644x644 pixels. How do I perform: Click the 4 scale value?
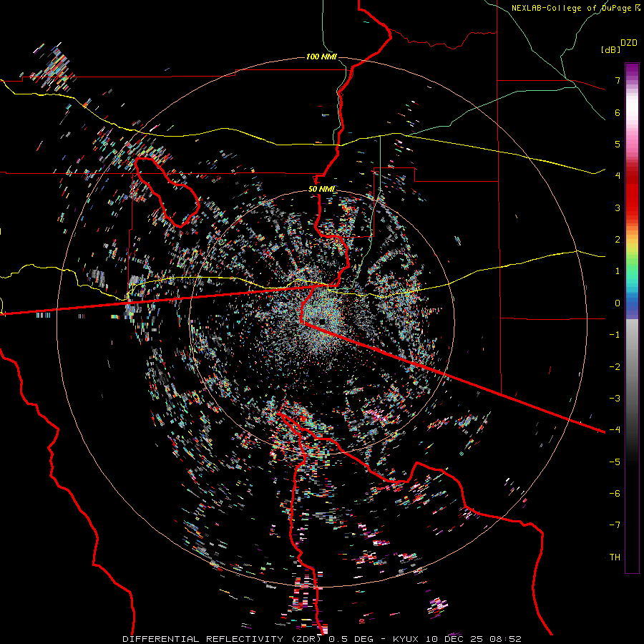[618, 176]
